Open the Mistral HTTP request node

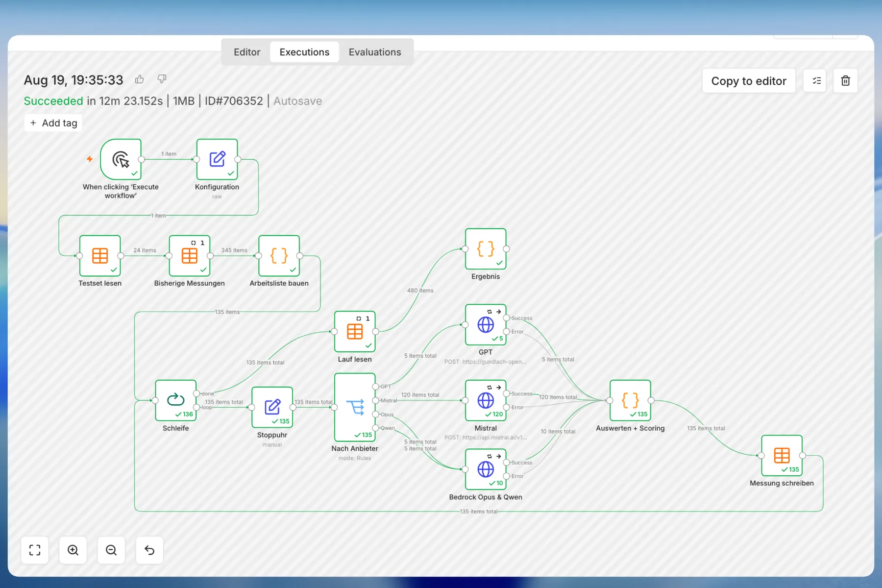click(x=486, y=400)
